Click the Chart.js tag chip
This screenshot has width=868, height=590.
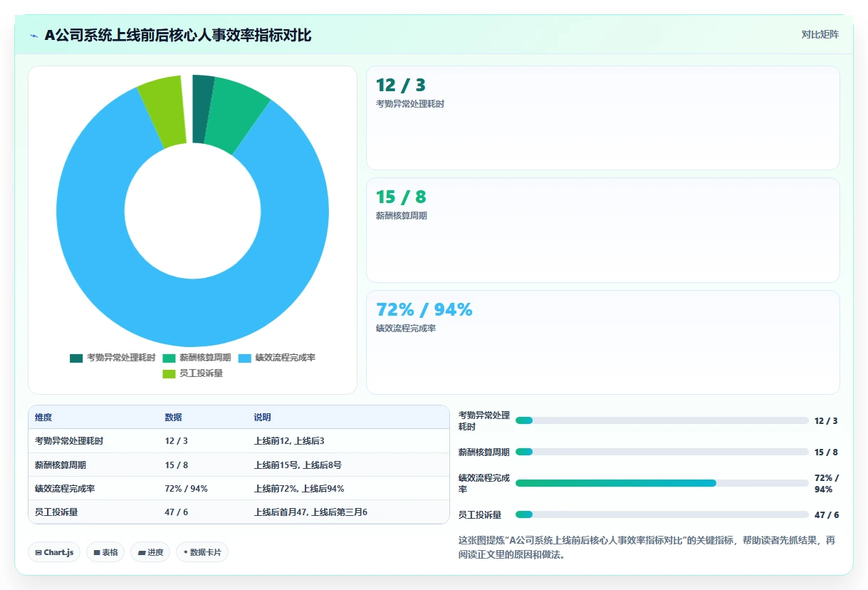(54, 552)
